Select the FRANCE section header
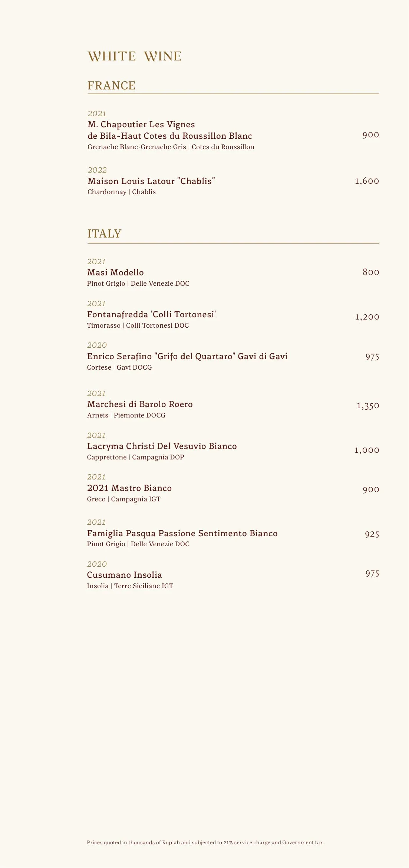Image resolution: width=409 pixels, height=868 pixels. tap(112, 86)
